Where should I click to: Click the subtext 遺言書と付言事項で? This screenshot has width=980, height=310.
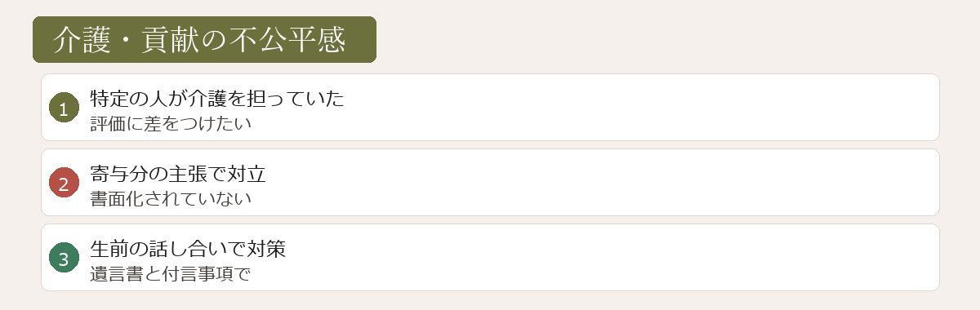pyautogui.click(x=170, y=274)
